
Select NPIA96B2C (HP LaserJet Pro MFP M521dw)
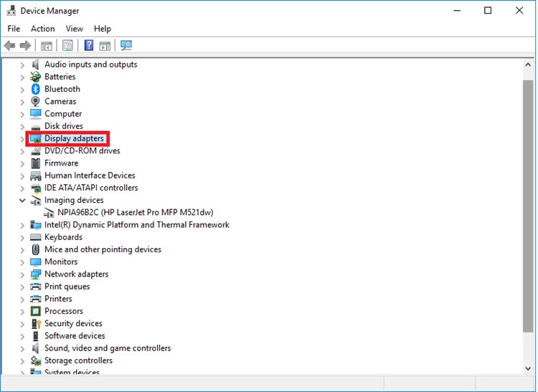coord(136,212)
